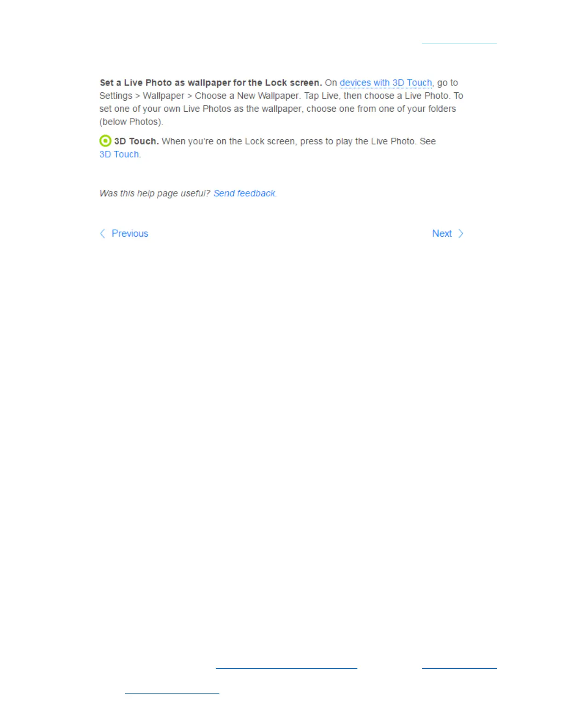Viewport: 563px width, 728px height.
Task: Follow the blue "3D Touch." link
Action: pos(120,154)
